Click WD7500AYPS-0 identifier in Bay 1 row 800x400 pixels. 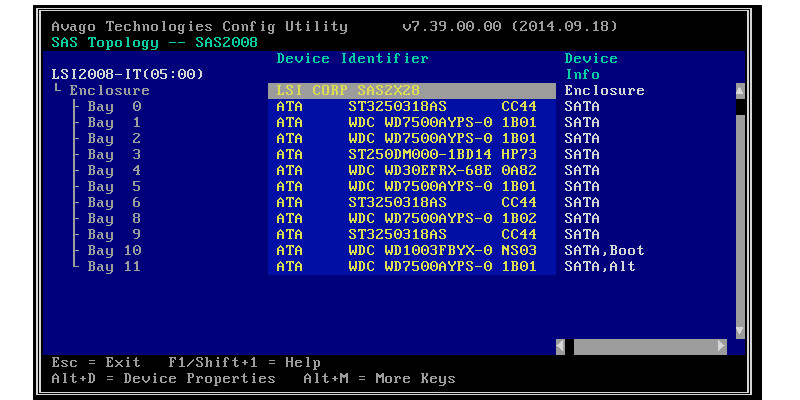tap(438, 122)
